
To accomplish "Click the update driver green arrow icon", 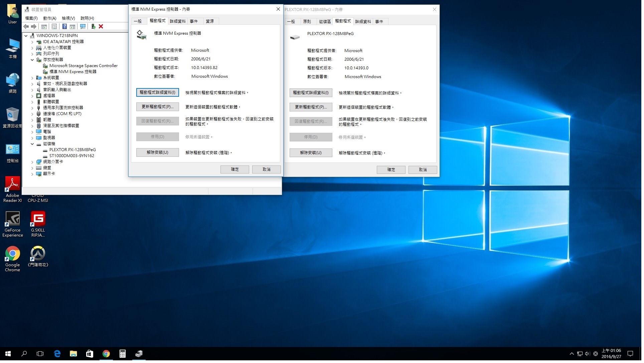I will 93,27.
